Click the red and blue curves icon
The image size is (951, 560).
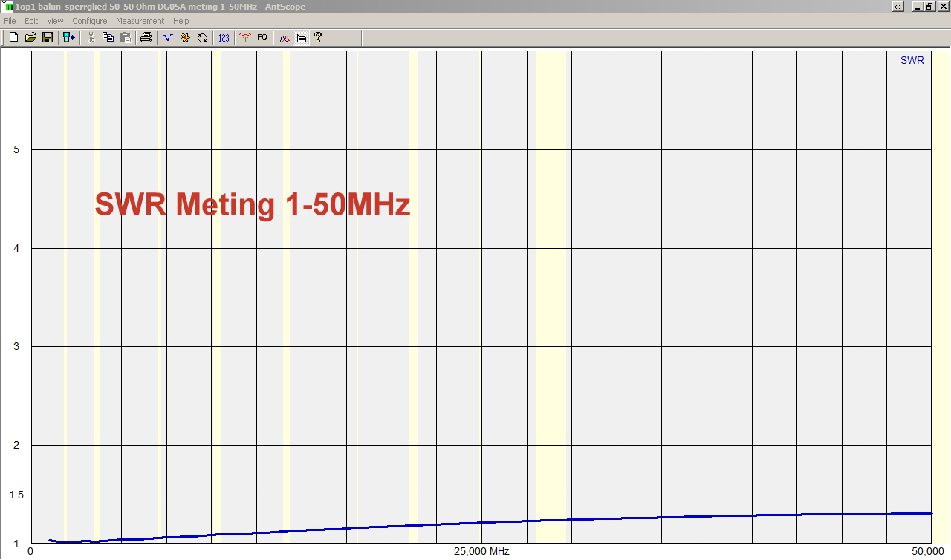(x=284, y=37)
